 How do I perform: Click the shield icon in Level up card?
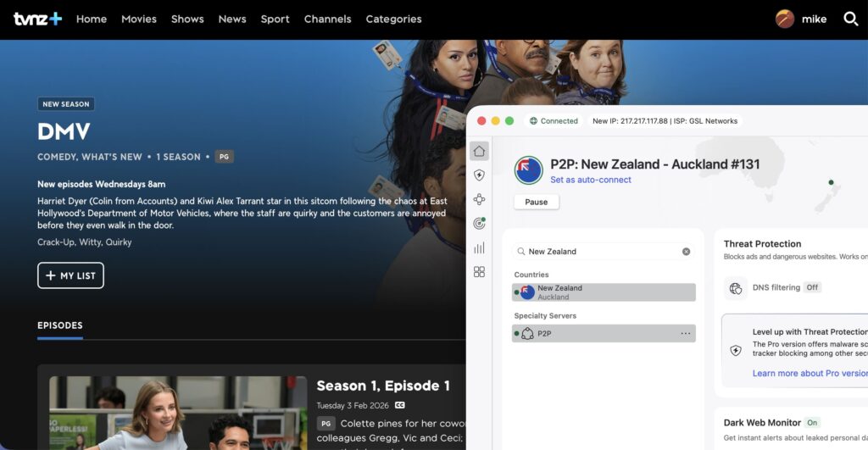pyautogui.click(x=736, y=350)
